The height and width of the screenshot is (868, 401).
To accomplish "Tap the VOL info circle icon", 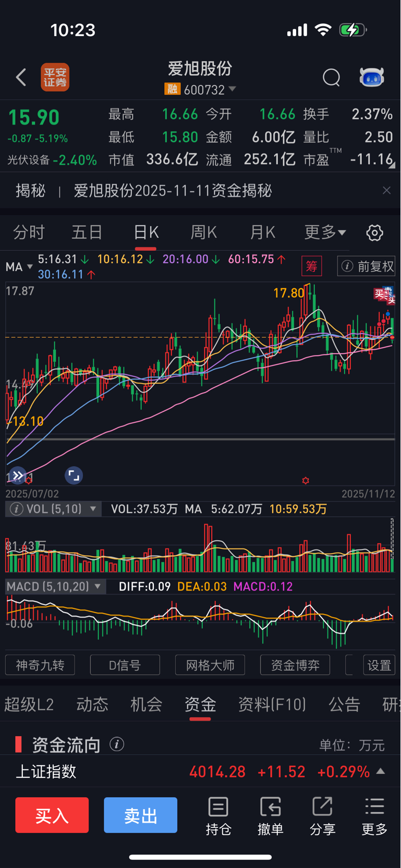I will point(16,509).
